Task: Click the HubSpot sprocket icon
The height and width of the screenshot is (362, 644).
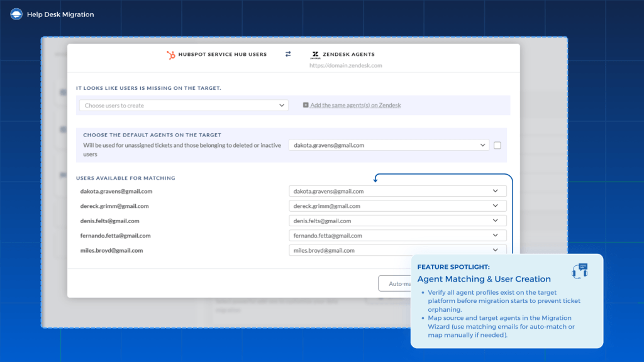Action: coord(171,55)
